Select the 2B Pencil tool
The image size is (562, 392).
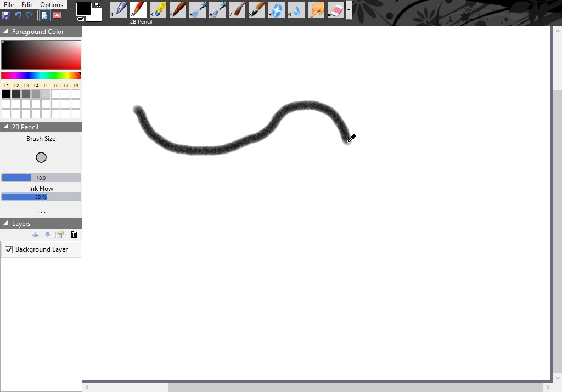point(139,9)
